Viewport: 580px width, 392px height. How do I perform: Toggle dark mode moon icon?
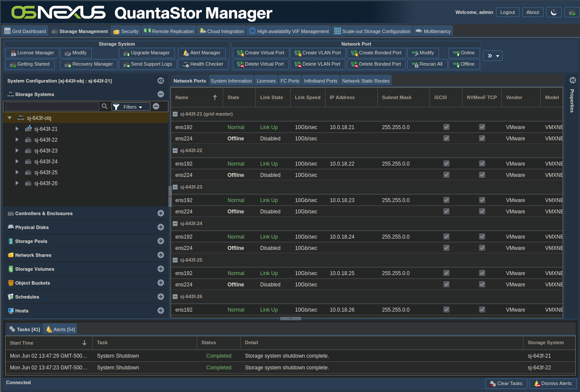[553, 12]
